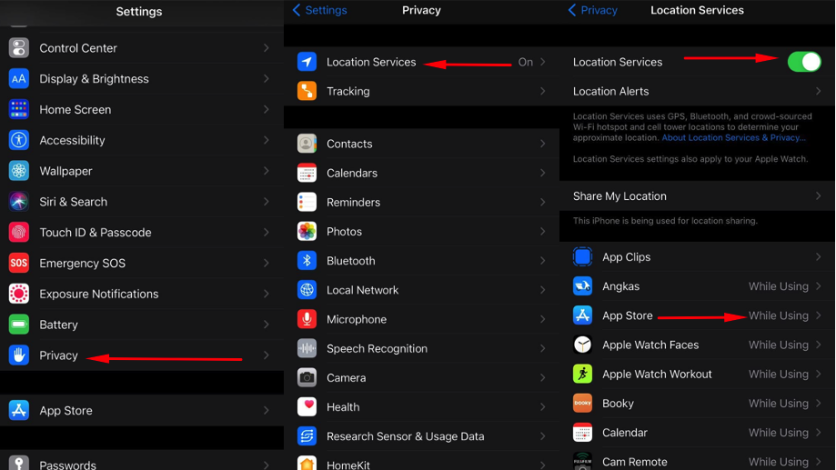836x470 pixels.
Task: Select Touch ID & Passcode label
Action: 95,232
